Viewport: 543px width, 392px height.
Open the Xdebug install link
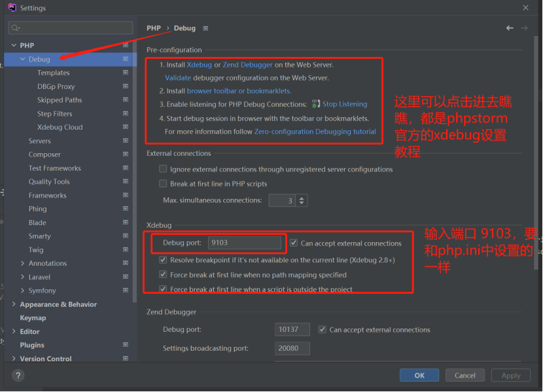[x=199, y=65]
